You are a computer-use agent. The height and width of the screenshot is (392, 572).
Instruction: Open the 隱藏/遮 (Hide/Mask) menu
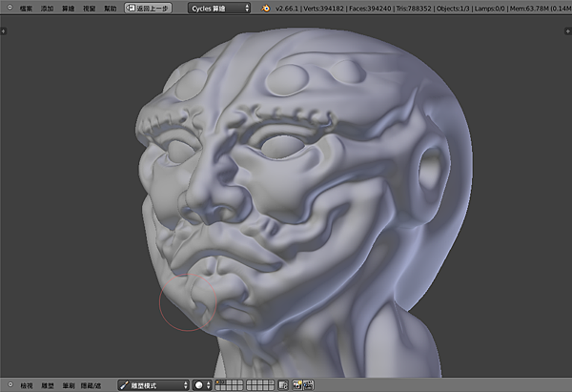tap(91, 385)
